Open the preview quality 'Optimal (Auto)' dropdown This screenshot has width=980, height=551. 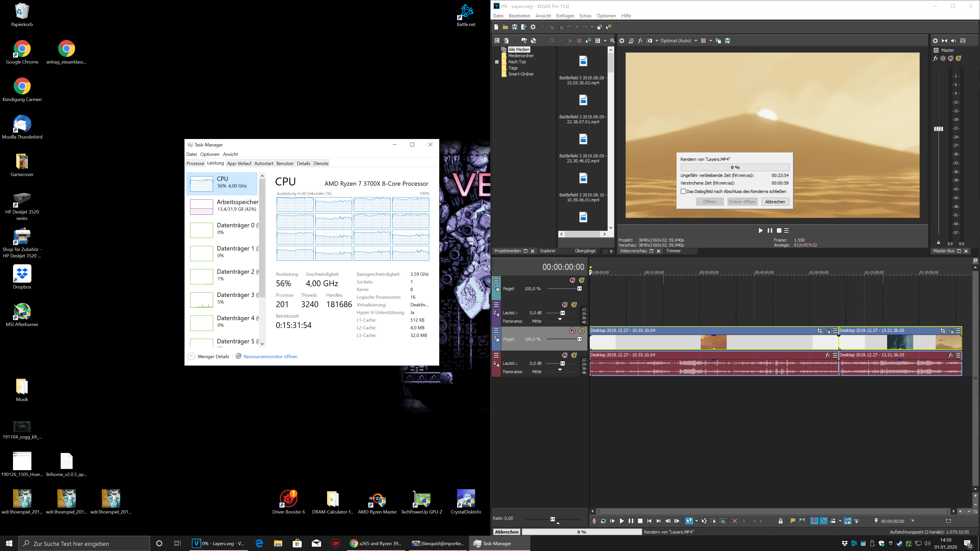point(696,41)
